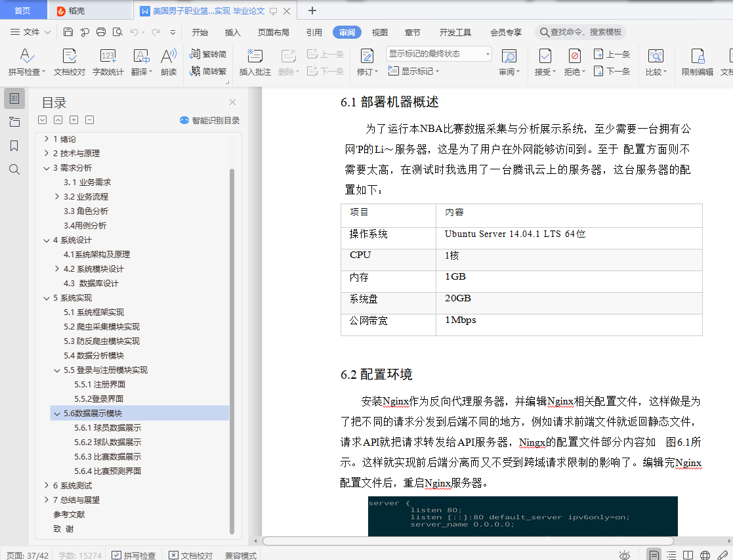Open the 显示标记 dropdown
Screen dimensions: 733x560
point(414,71)
